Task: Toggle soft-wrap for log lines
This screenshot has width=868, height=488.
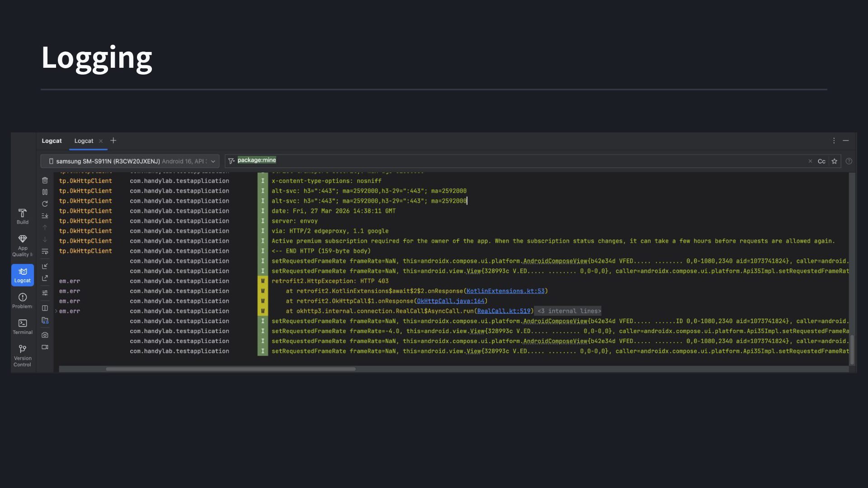Action: coord(45,251)
